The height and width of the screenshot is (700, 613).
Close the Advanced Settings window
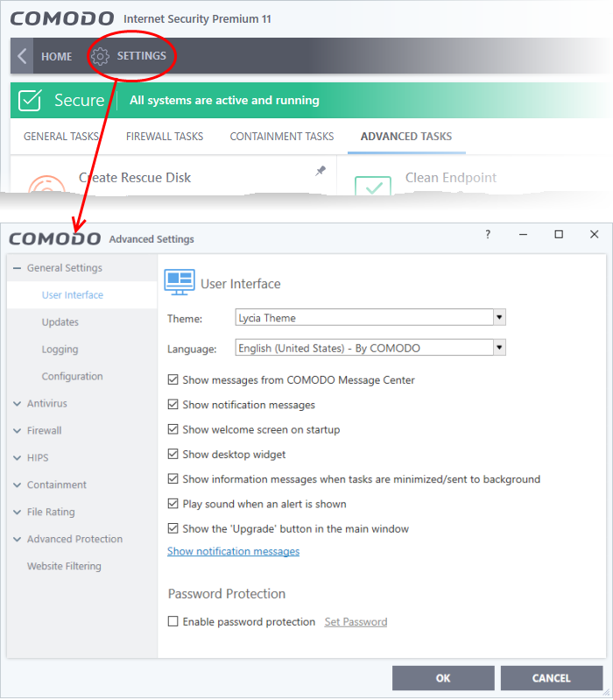click(x=595, y=235)
